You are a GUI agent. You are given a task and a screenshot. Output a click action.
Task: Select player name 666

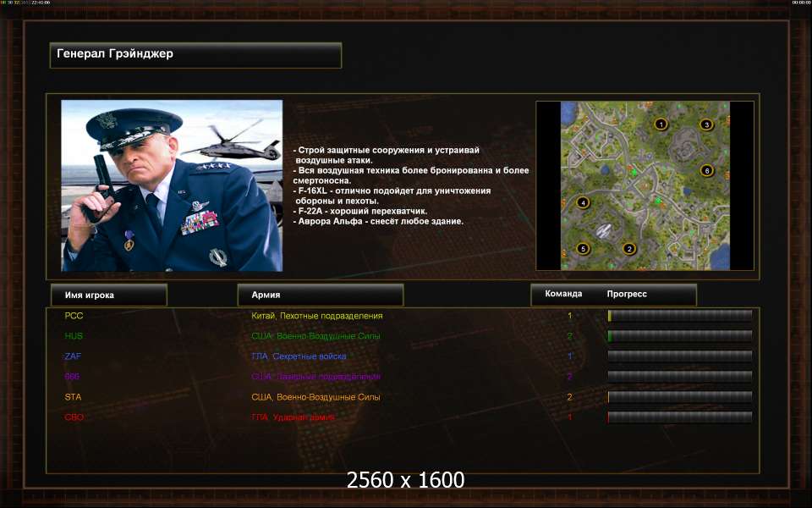point(72,376)
